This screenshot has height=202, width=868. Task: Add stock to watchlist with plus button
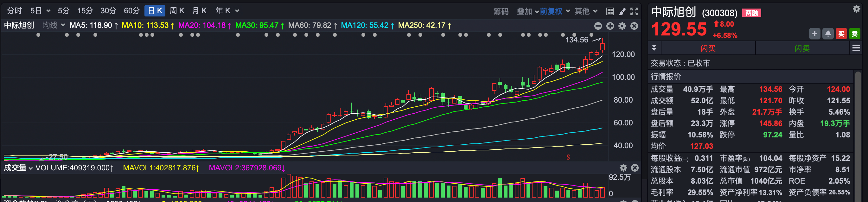(x=815, y=34)
